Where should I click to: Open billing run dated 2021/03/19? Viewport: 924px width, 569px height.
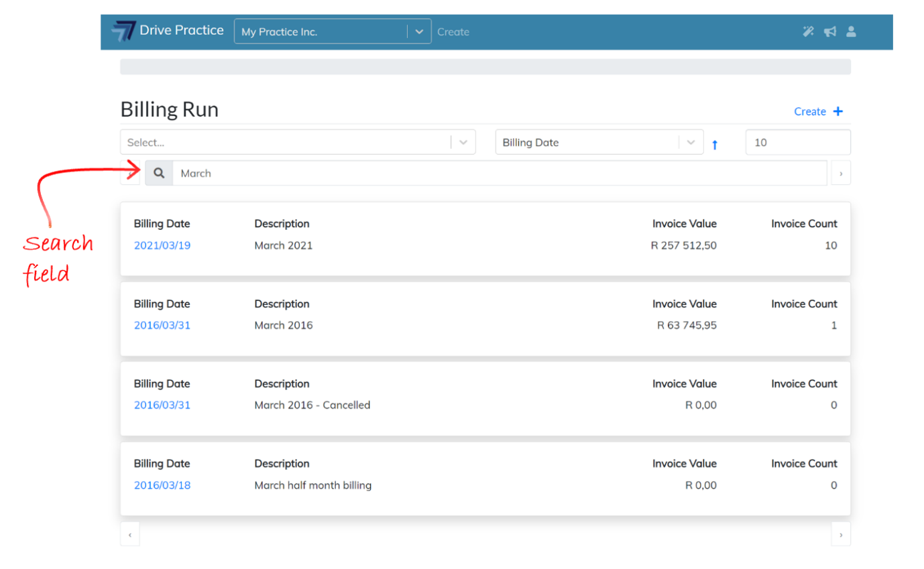tap(162, 245)
